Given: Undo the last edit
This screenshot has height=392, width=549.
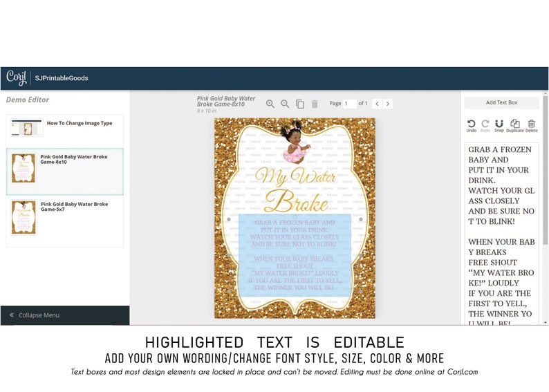Looking at the screenshot, I should pyautogui.click(x=472, y=126).
